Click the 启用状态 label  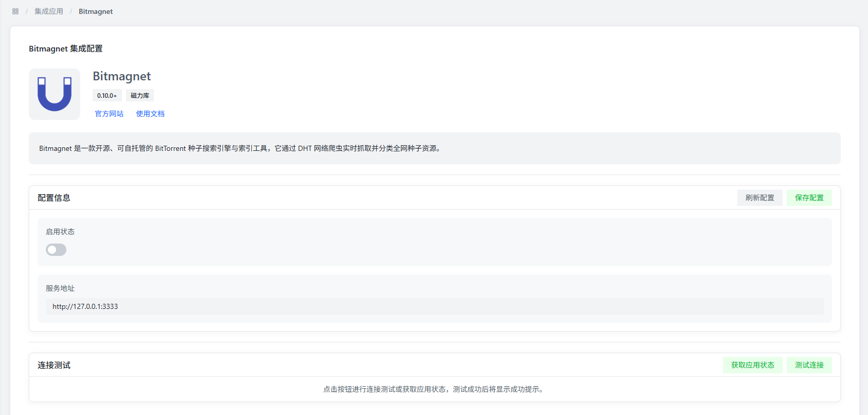pyautogui.click(x=60, y=232)
